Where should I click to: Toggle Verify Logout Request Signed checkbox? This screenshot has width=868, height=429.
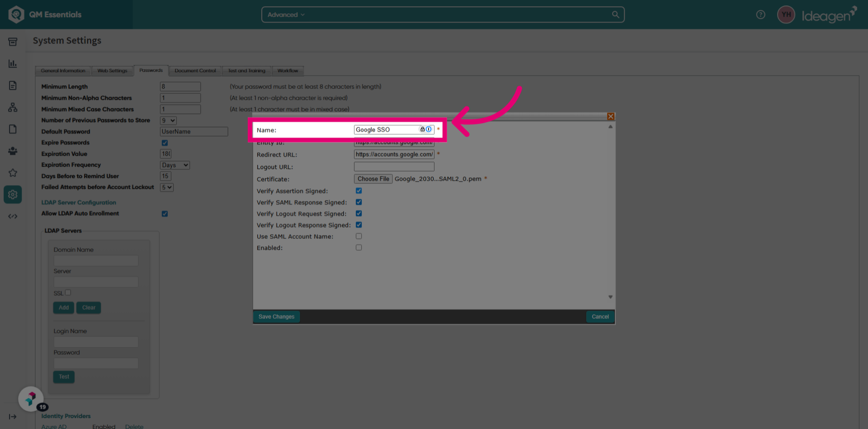coord(359,214)
